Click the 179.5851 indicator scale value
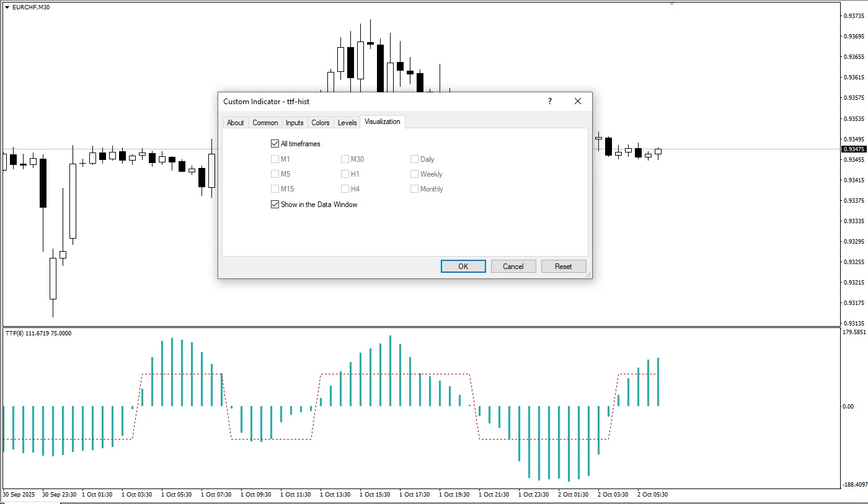The height and width of the screenshot is (504, 868). [854, 332]
